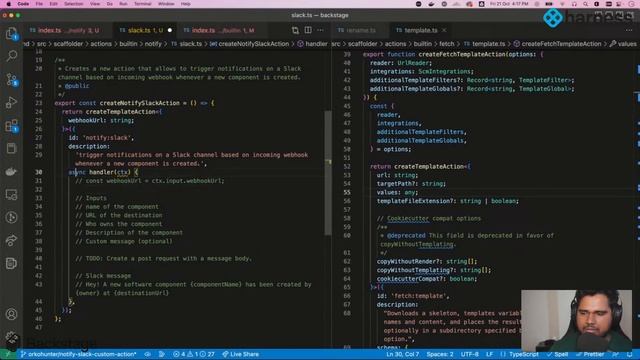
Task: Click the Open Changes icon in the editor toolbar
Action: 295,30
